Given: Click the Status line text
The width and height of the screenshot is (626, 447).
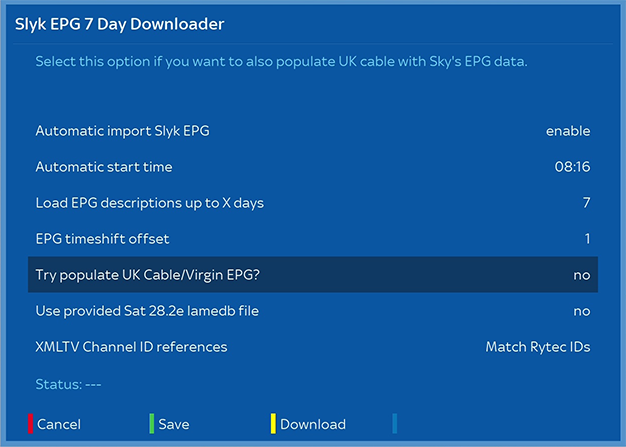Looking at the screenshot, I should point(68,384).
